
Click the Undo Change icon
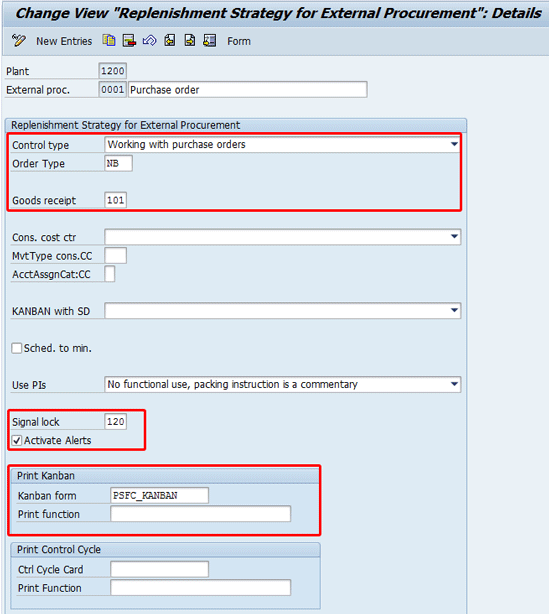(149, 40)
